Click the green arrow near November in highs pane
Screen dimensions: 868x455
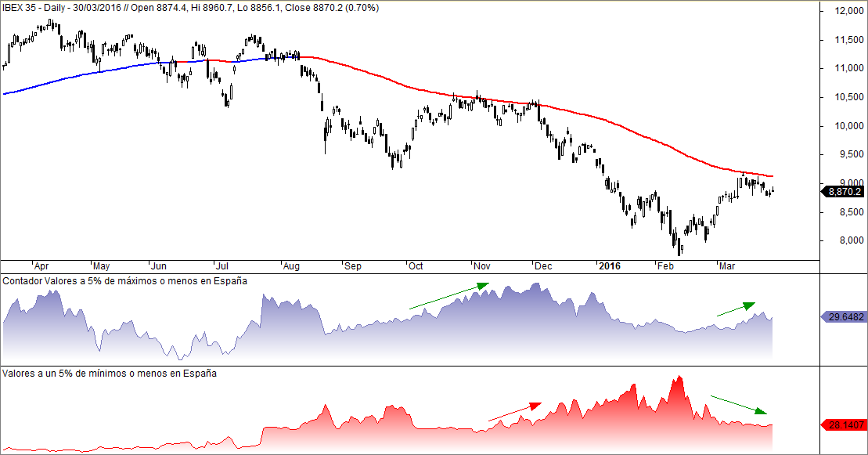pos(449,295)
